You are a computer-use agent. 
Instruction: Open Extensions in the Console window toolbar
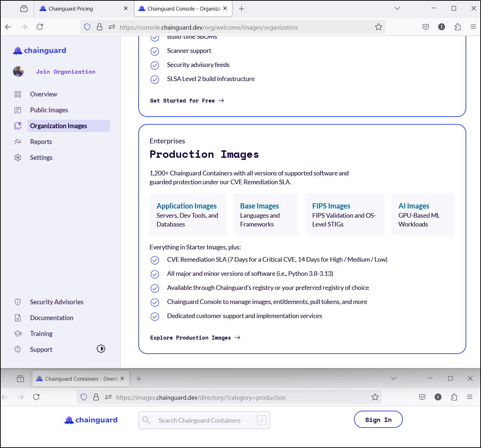click(x=457, y=27)
